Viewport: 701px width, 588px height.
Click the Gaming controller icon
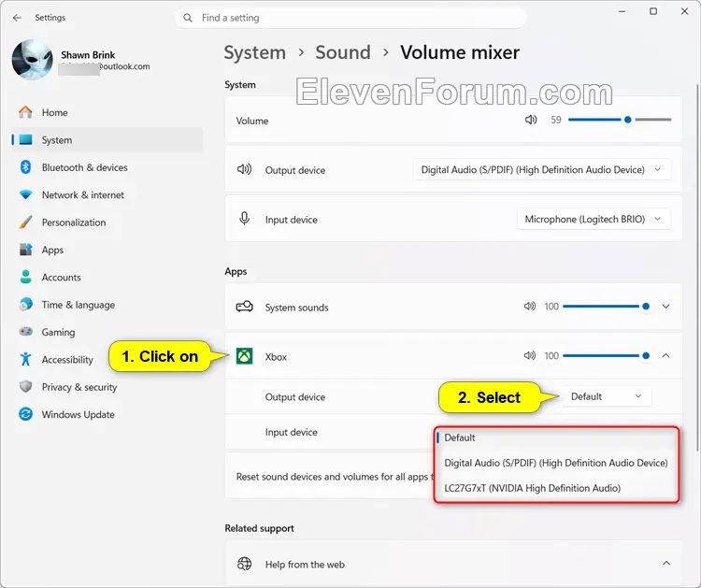click(25, 332)
